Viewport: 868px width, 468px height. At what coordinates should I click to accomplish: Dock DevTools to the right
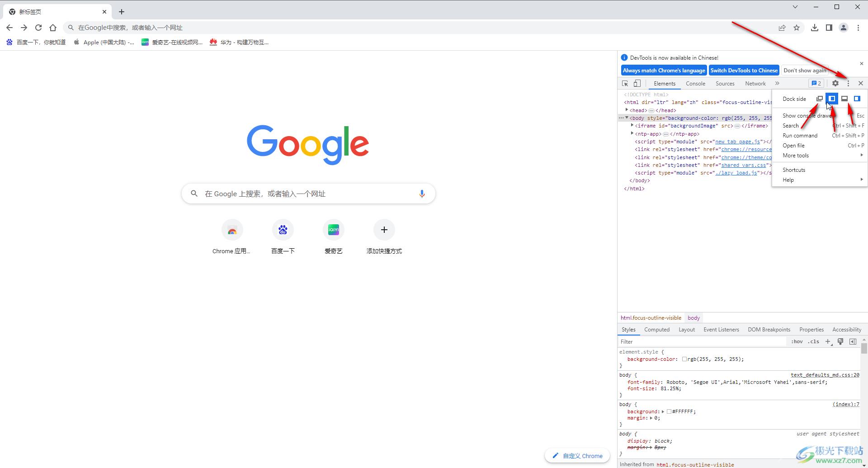(x=857, y=99)
